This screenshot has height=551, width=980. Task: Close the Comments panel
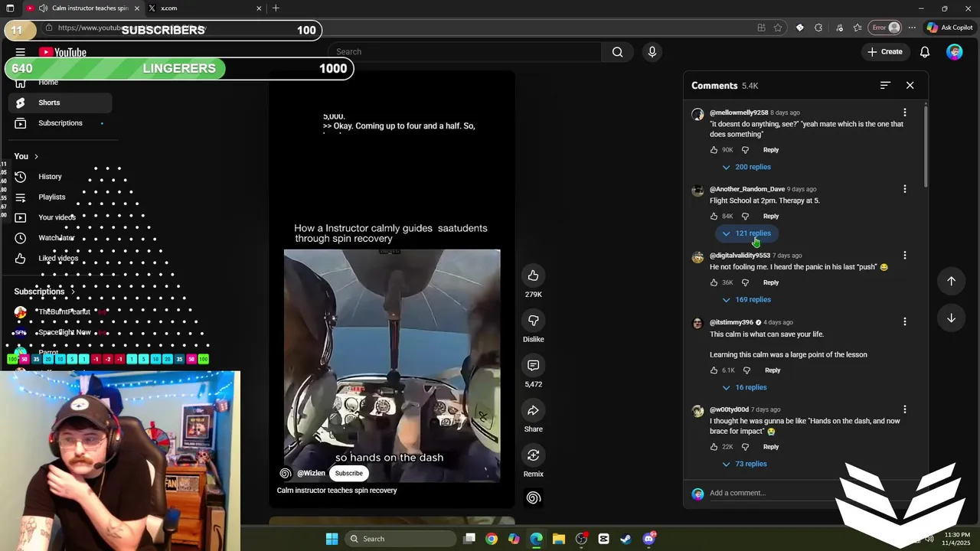910,86
